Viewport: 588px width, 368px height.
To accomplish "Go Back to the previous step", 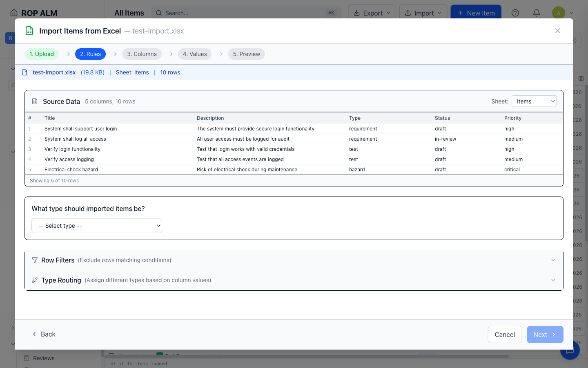I will [x=44, y=334].
